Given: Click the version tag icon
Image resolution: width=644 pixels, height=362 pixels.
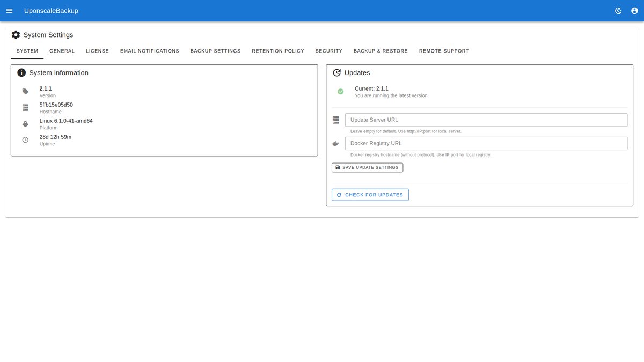Looking at the screenshot, I should click(x=25, y=92).
